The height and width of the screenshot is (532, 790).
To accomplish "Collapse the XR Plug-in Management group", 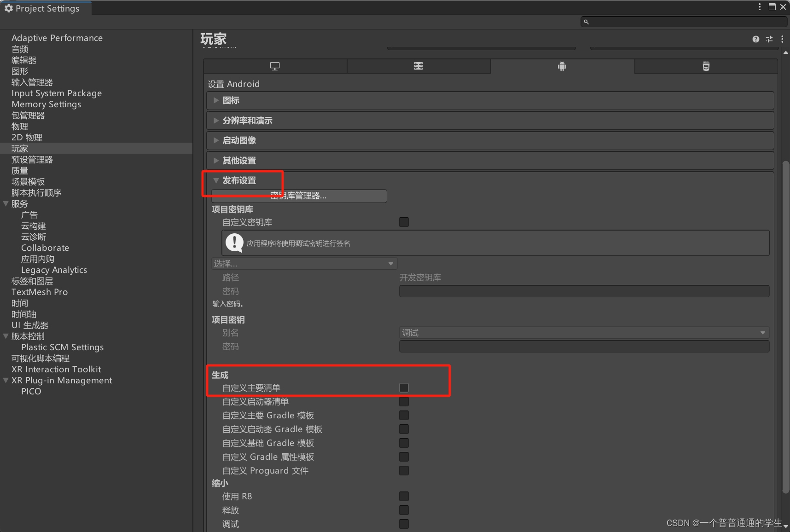I will coord(6,380).
